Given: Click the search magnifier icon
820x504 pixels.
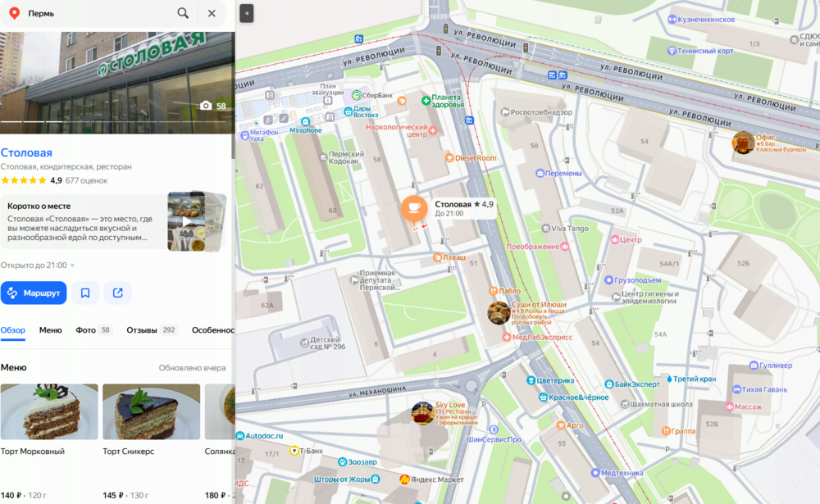Looking at the screenshot, I should [x=183, y=13].
